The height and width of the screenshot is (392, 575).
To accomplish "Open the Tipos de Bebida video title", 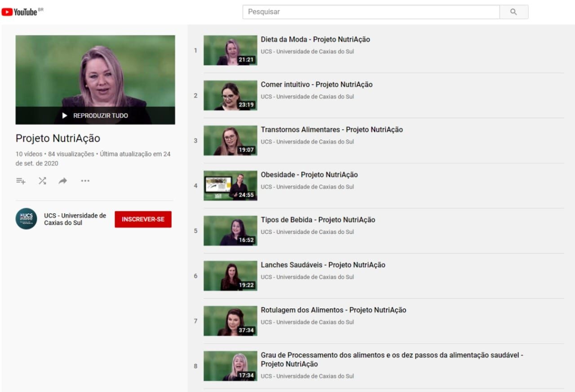I will point(318,220).
